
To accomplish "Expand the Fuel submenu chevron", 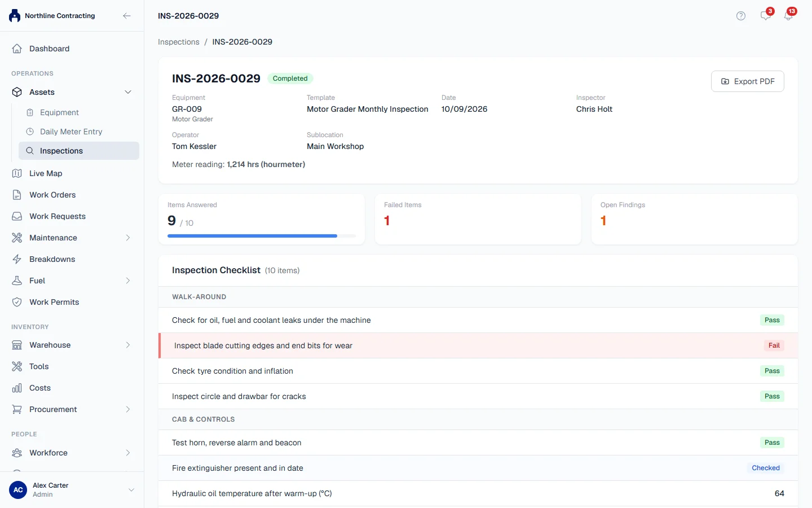I will tap(128, 281).
